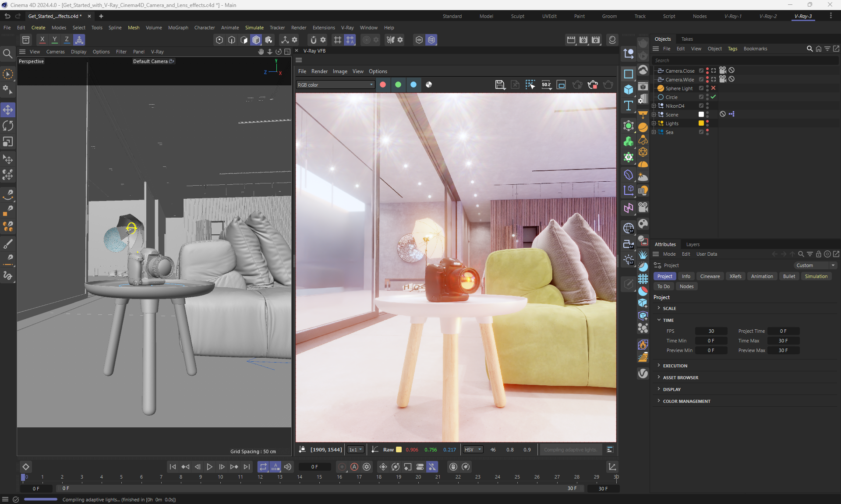
Task: Select the Move tool in left toolbar
Action: [x=8, y=109]
